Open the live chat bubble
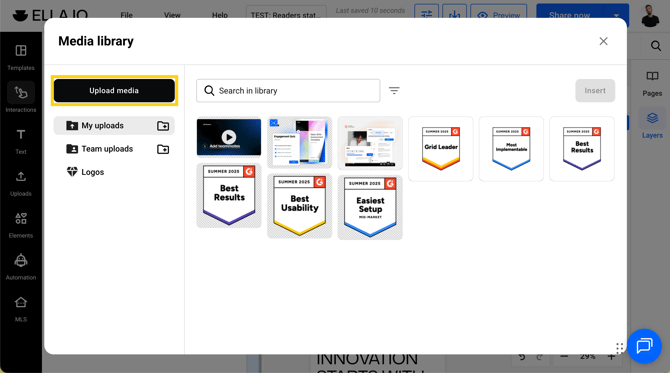The height and width of the screenshot is (373, 670). (x=644, y=346)
